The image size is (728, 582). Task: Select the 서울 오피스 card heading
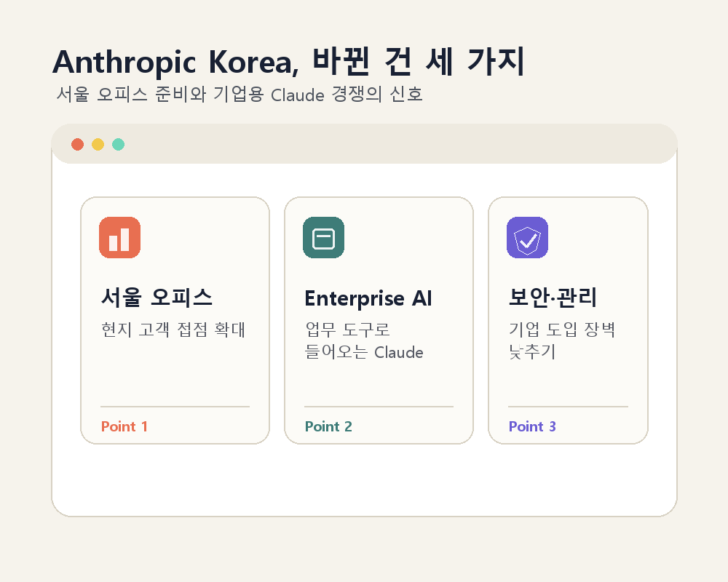point(157,298)
